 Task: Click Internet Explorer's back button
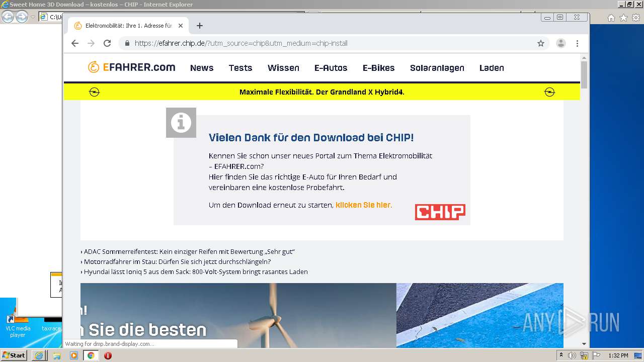coord(8,17)
